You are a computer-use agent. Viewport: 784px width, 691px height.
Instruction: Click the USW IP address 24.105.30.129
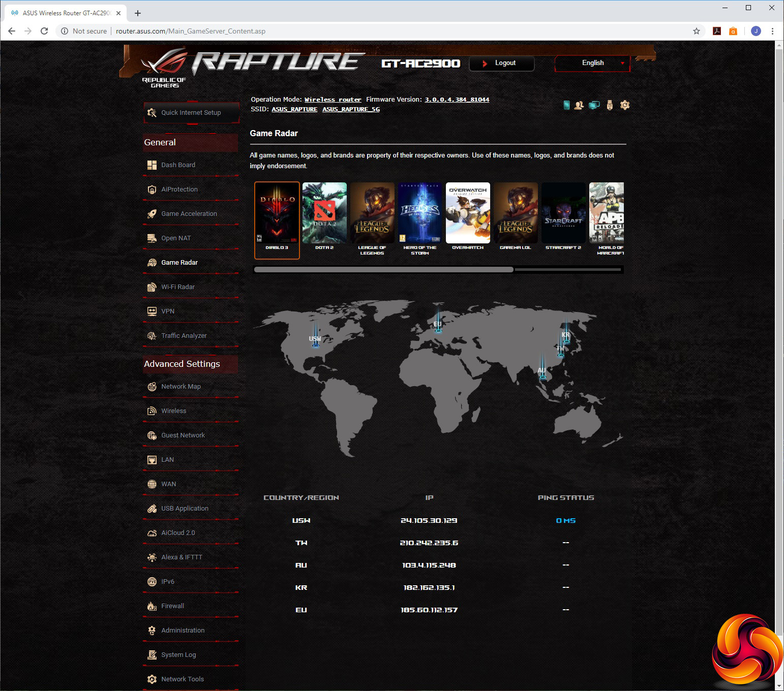[x=429, y=521]
